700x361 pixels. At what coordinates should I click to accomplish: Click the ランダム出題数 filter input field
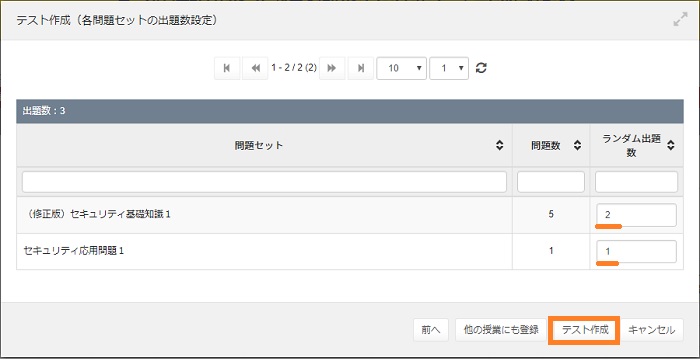[636, 182]
